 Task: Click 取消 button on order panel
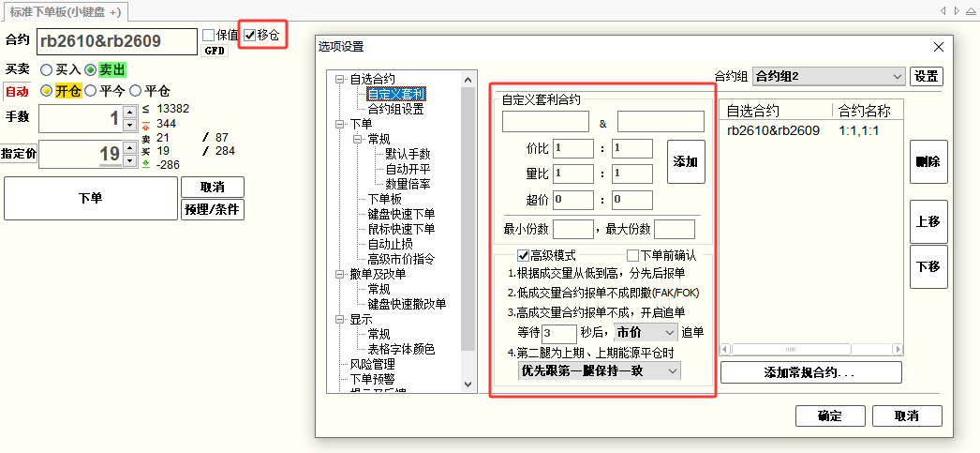pyautogui.click(x=213, y=187)
